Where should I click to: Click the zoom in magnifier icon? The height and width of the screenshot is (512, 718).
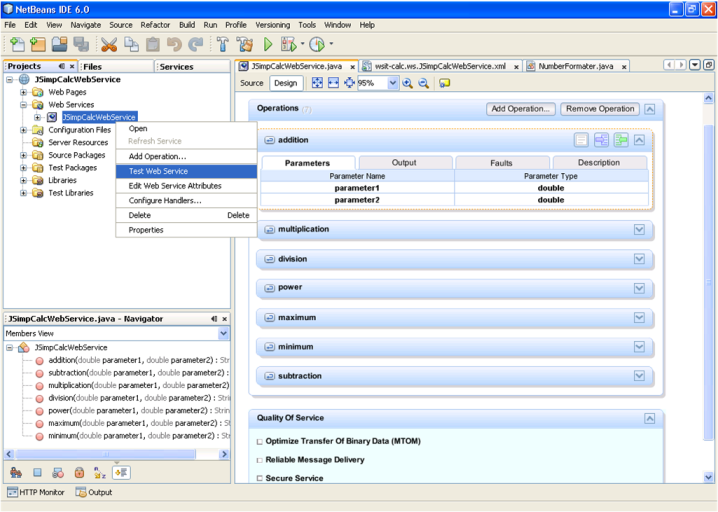pyautogui.click(x=408, y=84)
